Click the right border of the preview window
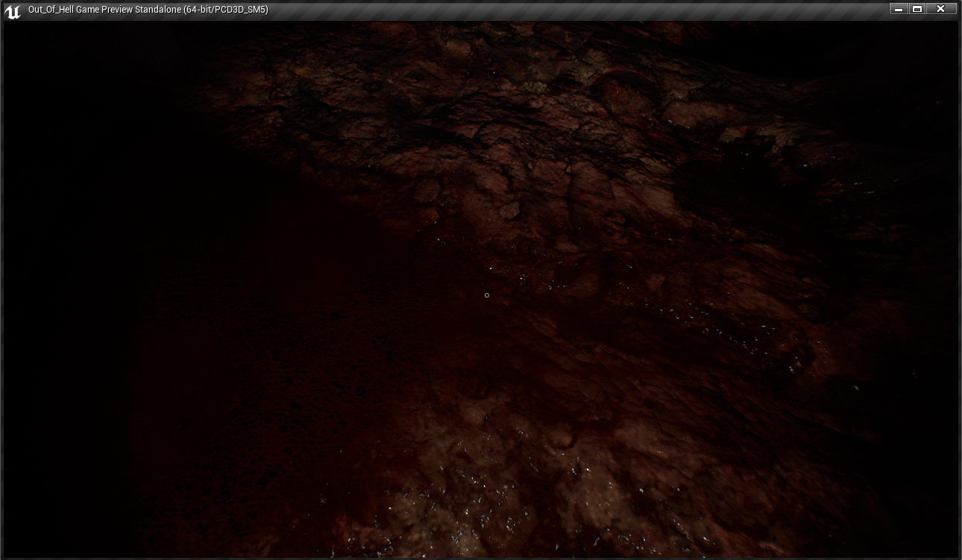Image resolution: width=962 pixels, height=560 pixels. tap(960, 298)
